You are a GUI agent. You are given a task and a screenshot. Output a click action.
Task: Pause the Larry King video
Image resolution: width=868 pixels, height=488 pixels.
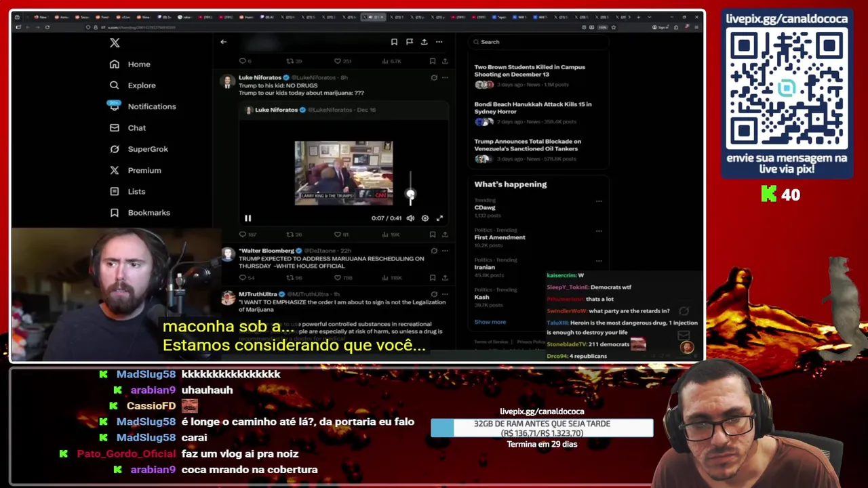pos(248,218)
